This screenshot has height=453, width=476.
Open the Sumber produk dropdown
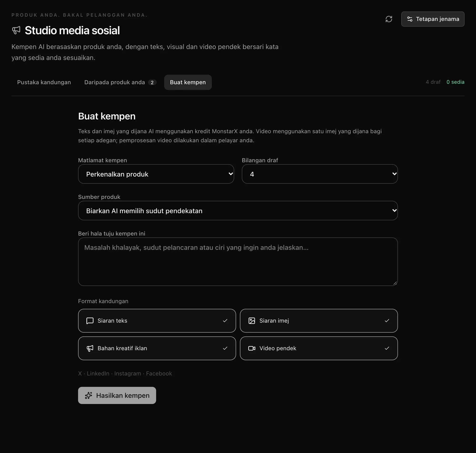(x=238, y=211)
